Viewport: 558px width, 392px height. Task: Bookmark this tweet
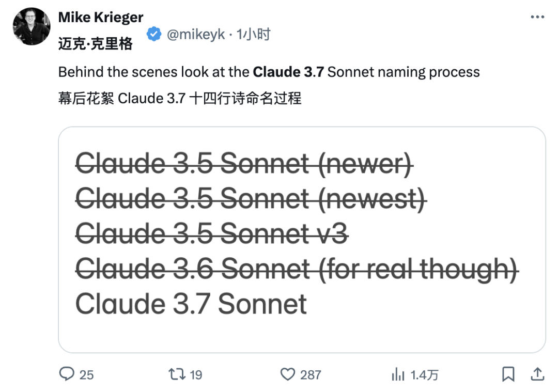[508, 373]
